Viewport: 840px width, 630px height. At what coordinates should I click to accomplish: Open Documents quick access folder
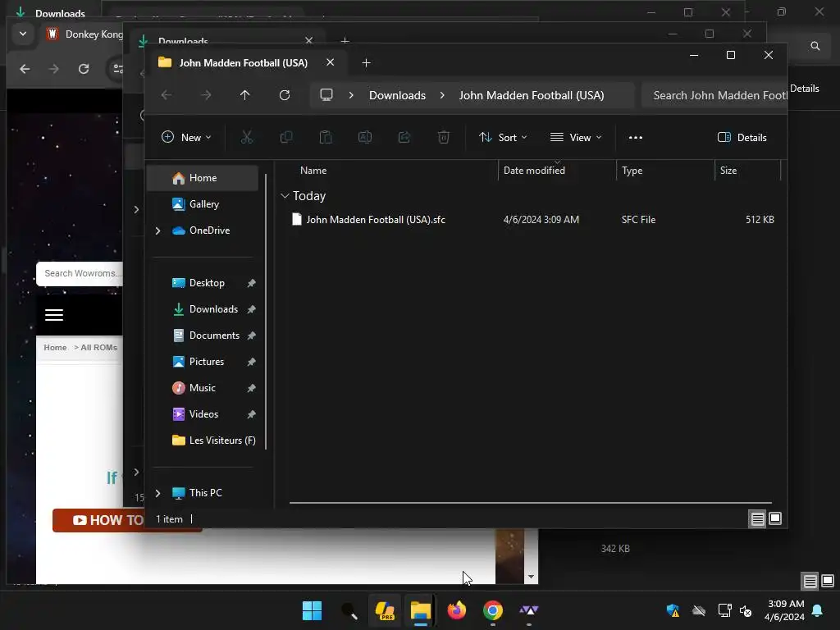tap(214, 336)
